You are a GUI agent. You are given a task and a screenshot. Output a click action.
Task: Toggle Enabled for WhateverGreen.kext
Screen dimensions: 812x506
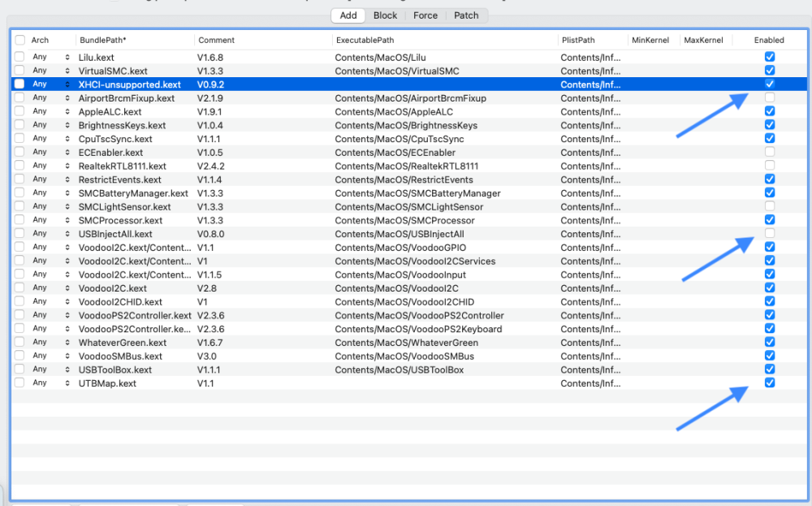770,342
